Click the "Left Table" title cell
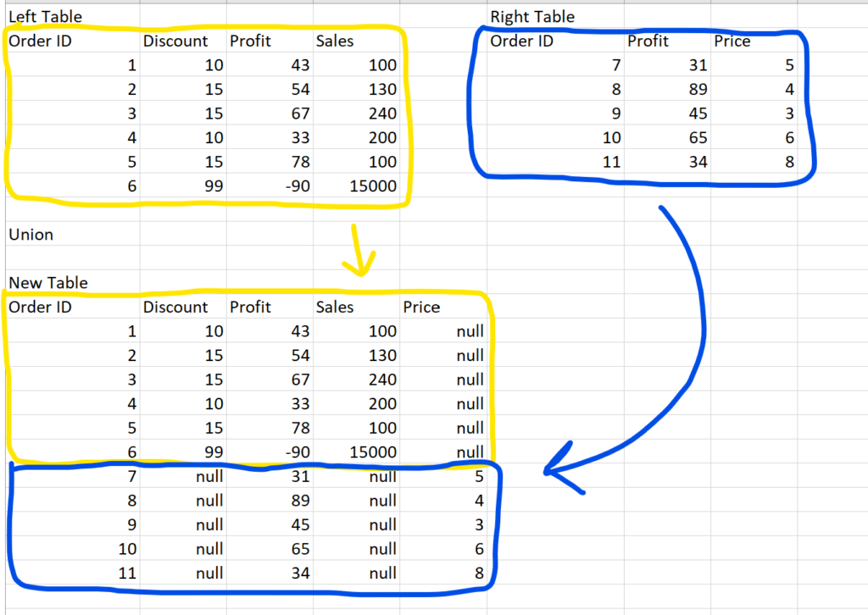868x615 pixels. (46, 16)
